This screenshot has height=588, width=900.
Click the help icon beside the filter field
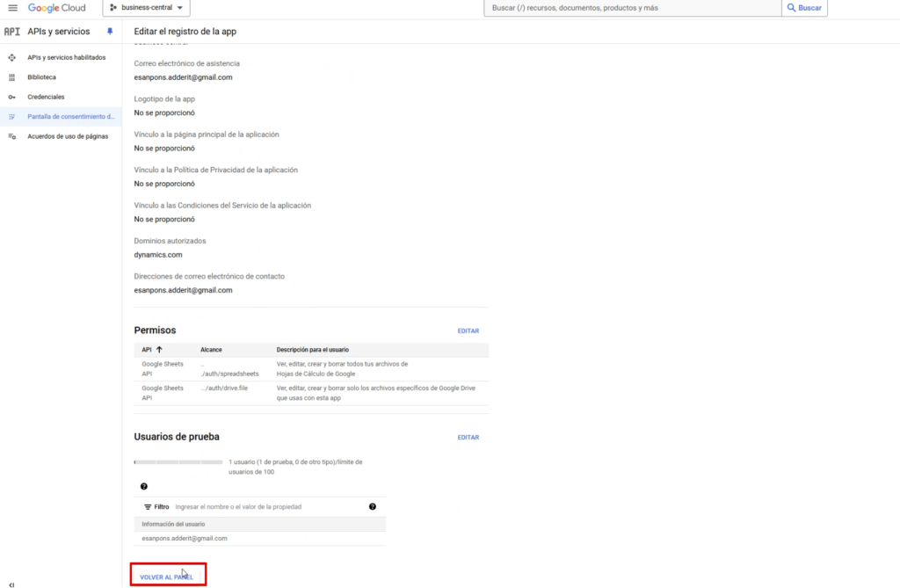tap(373, 506)
